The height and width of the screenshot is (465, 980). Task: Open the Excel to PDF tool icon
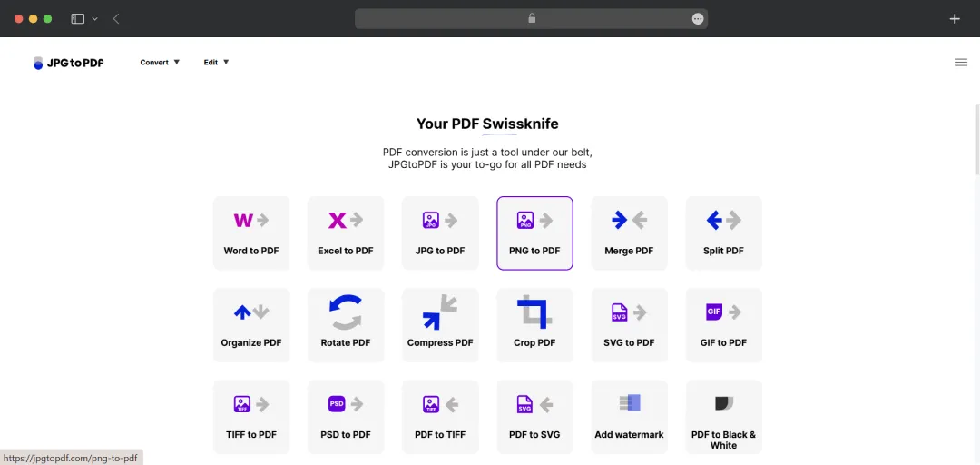point(346,221)
